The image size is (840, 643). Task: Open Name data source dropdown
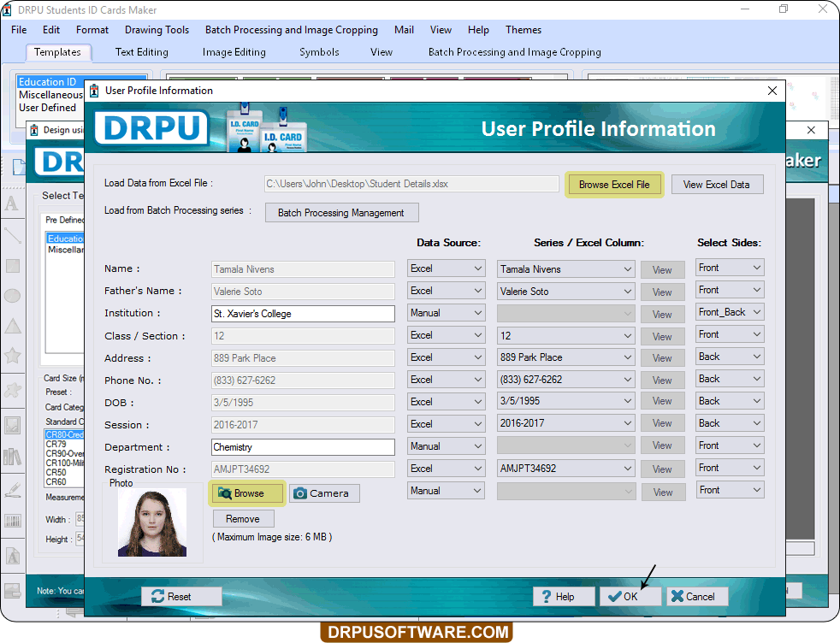[x=446, y=268]
